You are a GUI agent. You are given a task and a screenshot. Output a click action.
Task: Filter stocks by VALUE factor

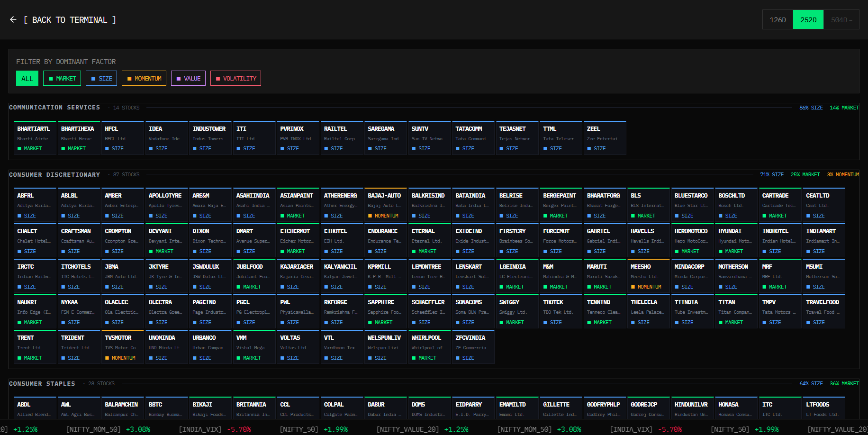pyautogui.click(x=188, y=78)
